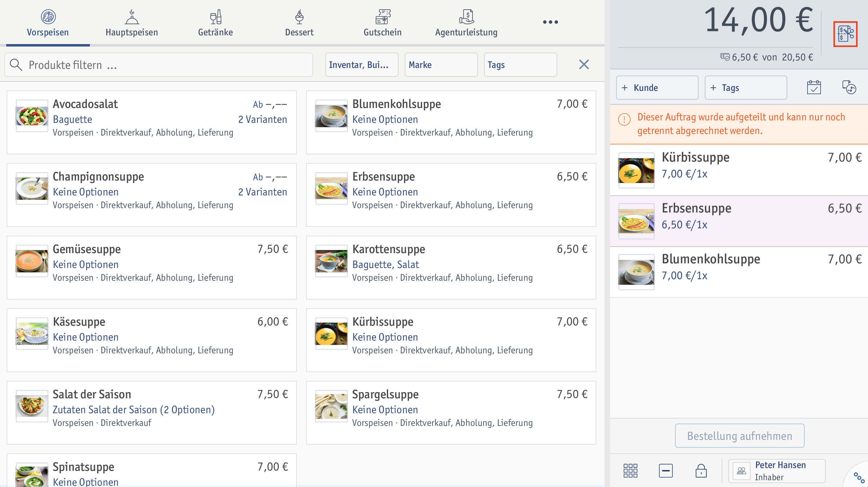
Task: Click Bestellung aufnehmen button
Action: coord(739,436)
